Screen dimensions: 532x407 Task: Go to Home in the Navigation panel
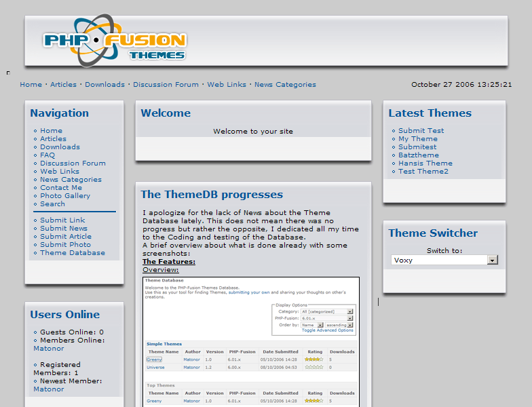(52, 130)
